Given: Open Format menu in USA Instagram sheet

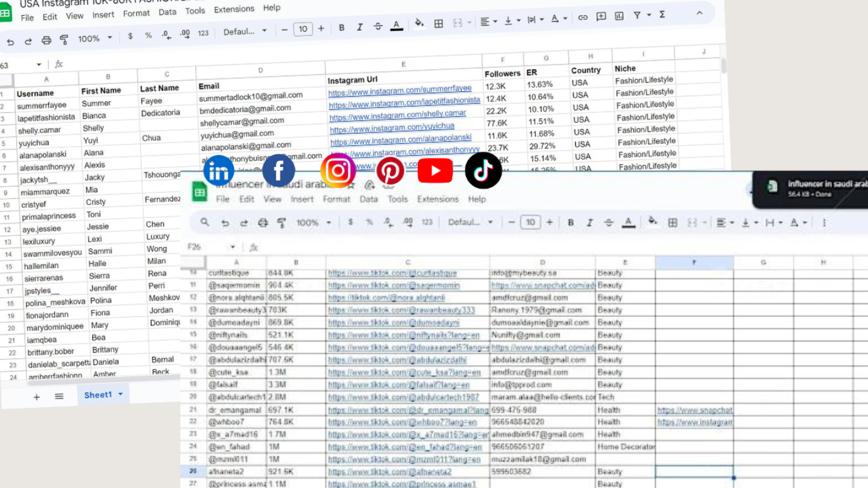Looking at the screenshot, I should point(136,13).
